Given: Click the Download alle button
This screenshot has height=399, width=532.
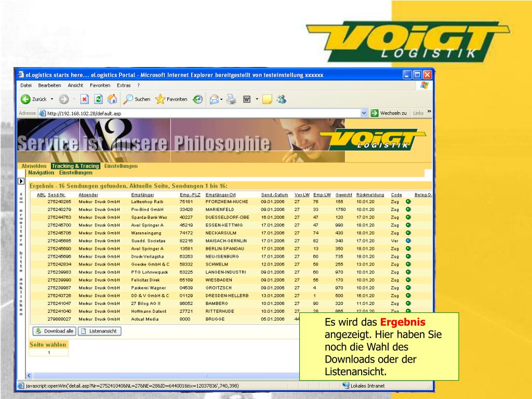Looking at the screenshot, I should pos(55,331).
